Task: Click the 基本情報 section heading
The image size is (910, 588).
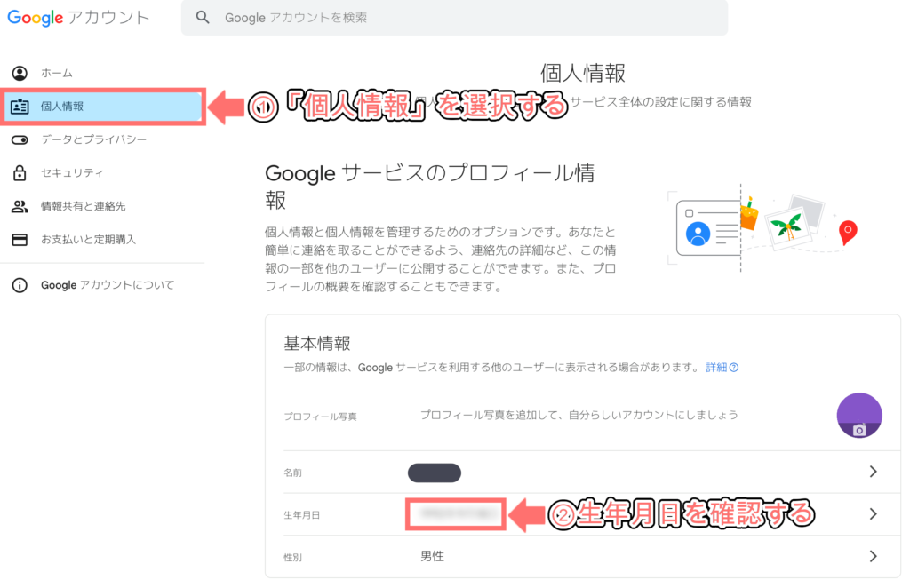Action: tap(317, 343)
